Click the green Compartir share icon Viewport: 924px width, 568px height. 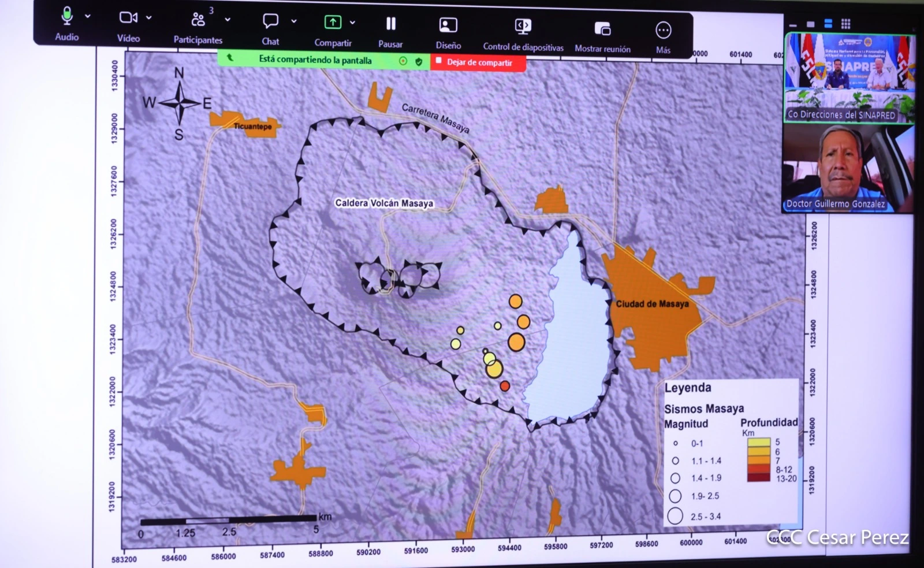332,23
